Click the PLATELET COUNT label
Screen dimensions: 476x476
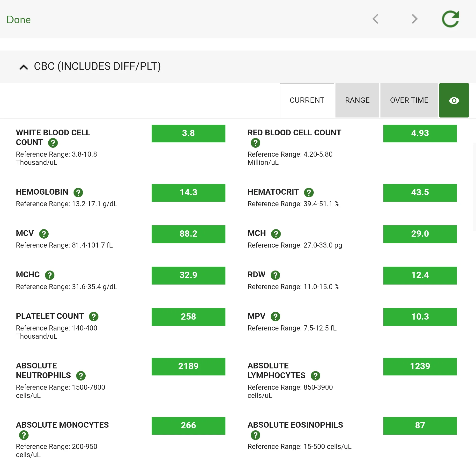(50, 316)
